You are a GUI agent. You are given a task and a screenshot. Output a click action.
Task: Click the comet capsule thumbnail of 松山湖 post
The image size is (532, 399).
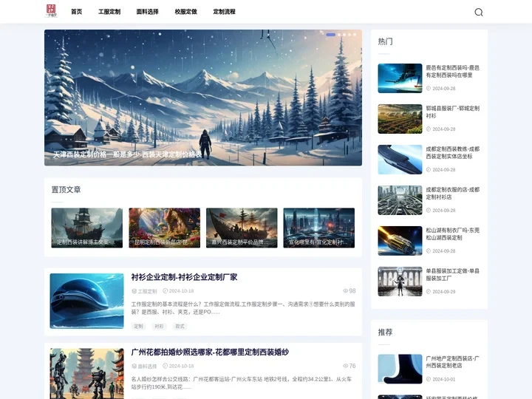(400, 241)
